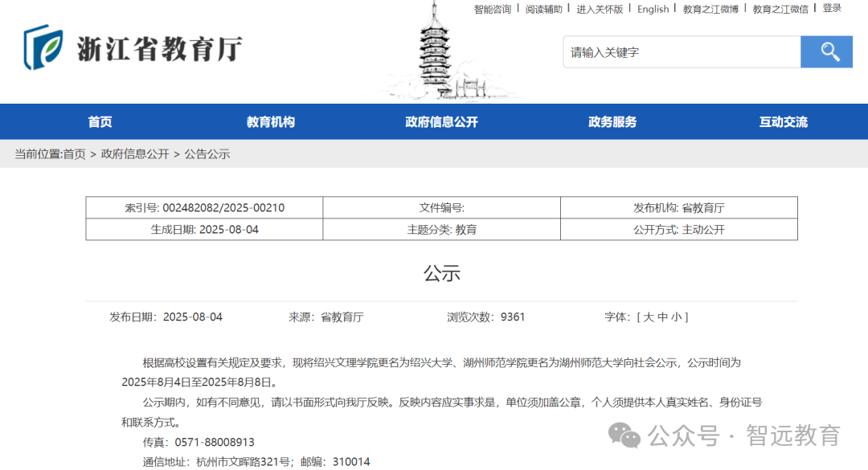
Task: Click the address line 杭州市文晖路321号
Action: [243, 462]
